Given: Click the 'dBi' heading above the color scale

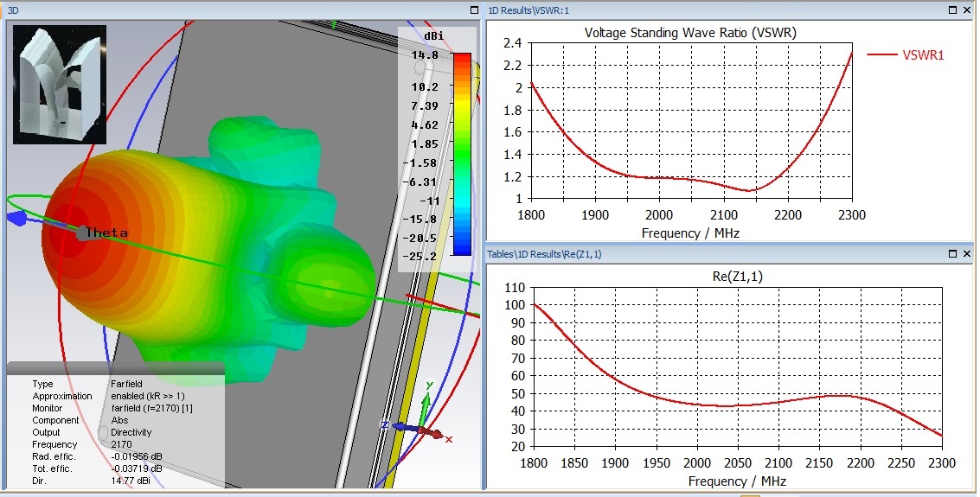Looking at the screenshot, I should pyautogui.click(x=433, y=36).
